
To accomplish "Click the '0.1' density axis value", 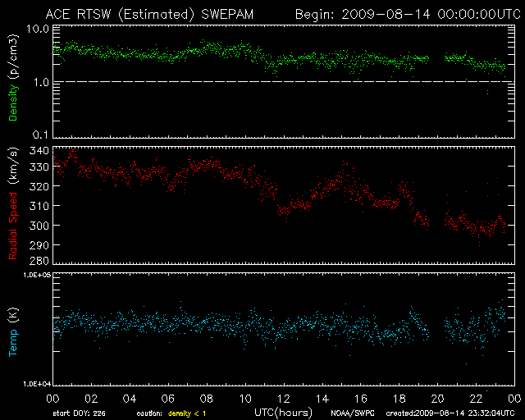I will 41,135.
